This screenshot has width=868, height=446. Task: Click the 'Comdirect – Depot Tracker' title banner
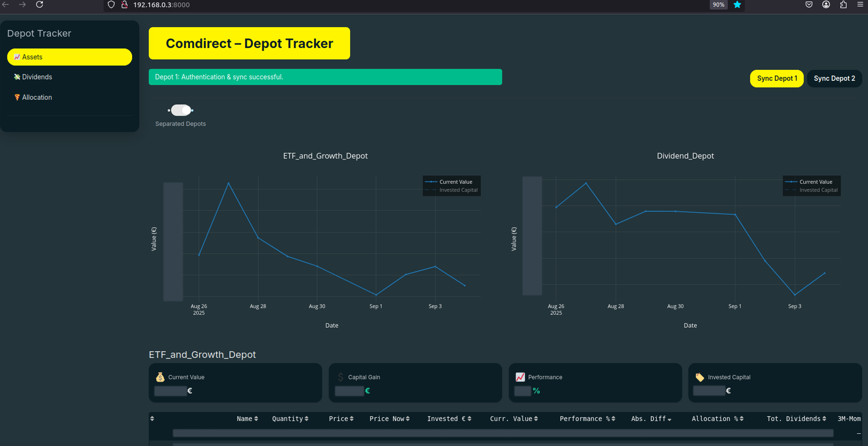point(249,44)
